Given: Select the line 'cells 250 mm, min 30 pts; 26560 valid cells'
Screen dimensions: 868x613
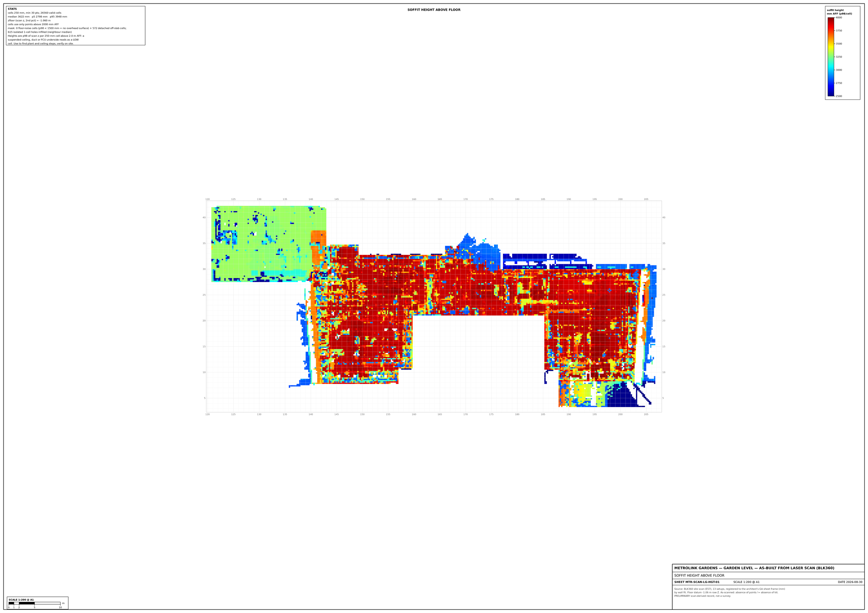Looking at the screenshot, I should tap(34, 13).
